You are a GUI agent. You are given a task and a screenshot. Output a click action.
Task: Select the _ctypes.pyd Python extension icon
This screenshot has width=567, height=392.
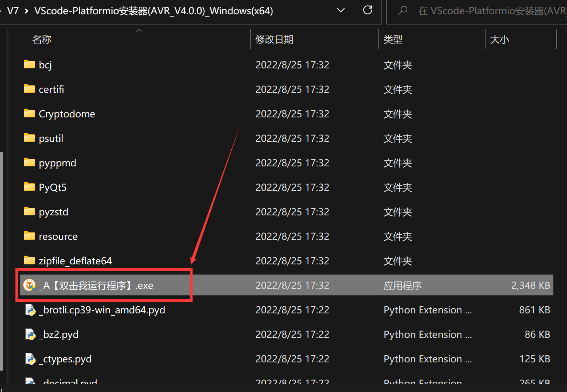click(x=30, y=359)
